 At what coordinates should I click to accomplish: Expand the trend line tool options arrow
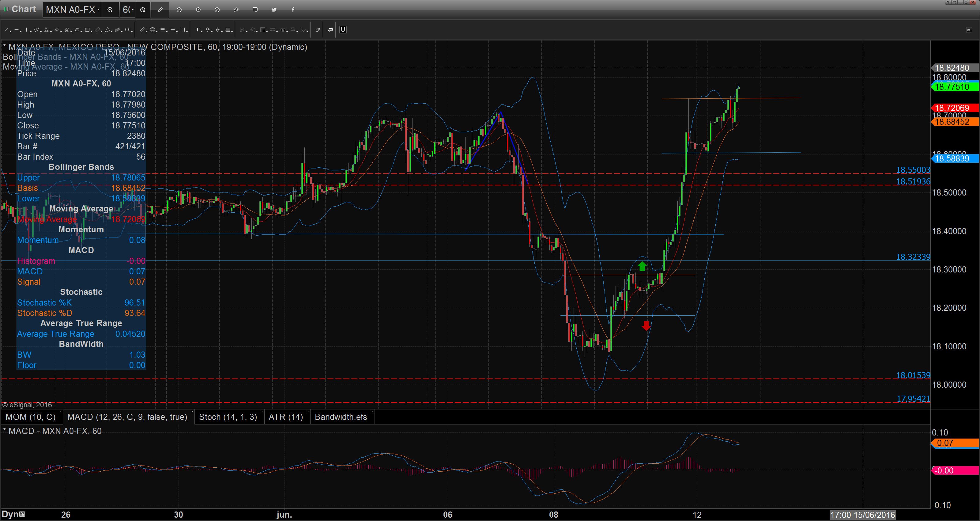11,31
